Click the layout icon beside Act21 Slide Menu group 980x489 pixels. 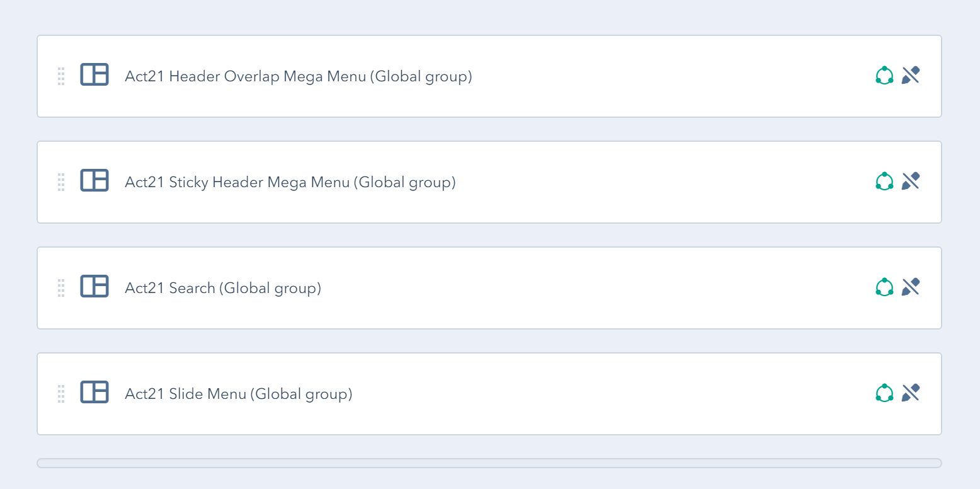point(94,392)
